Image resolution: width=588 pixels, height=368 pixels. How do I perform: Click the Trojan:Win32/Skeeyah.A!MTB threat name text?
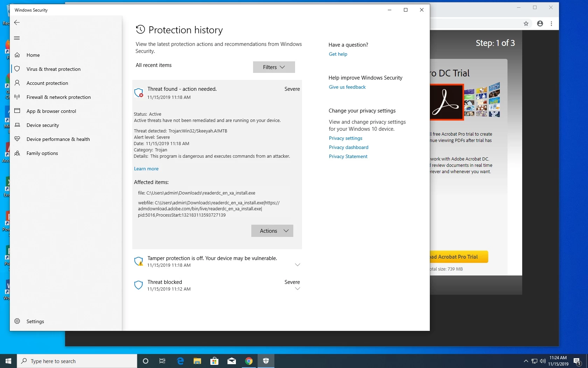tap(198, 131)
